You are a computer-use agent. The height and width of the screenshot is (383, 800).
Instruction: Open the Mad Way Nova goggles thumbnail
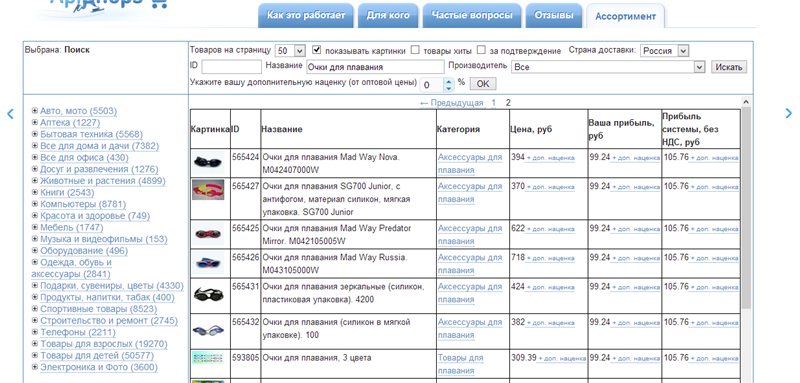(x=208, y=163)
